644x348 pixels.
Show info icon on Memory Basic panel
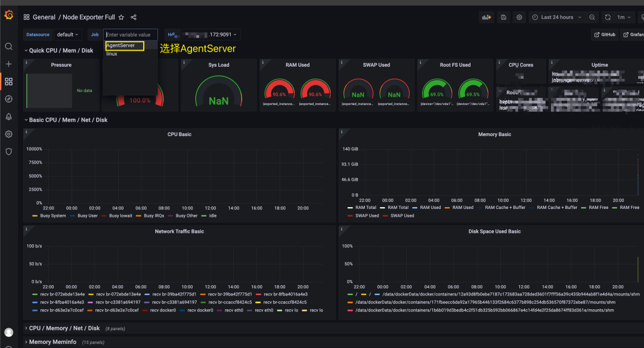(342, 132)
